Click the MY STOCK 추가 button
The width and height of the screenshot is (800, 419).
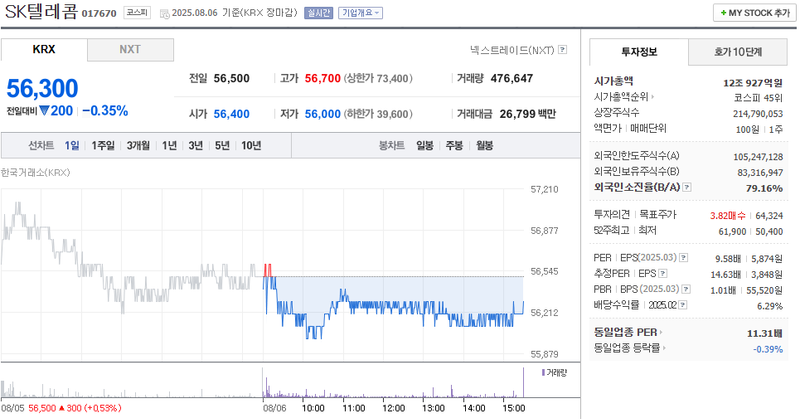(755, 13)
